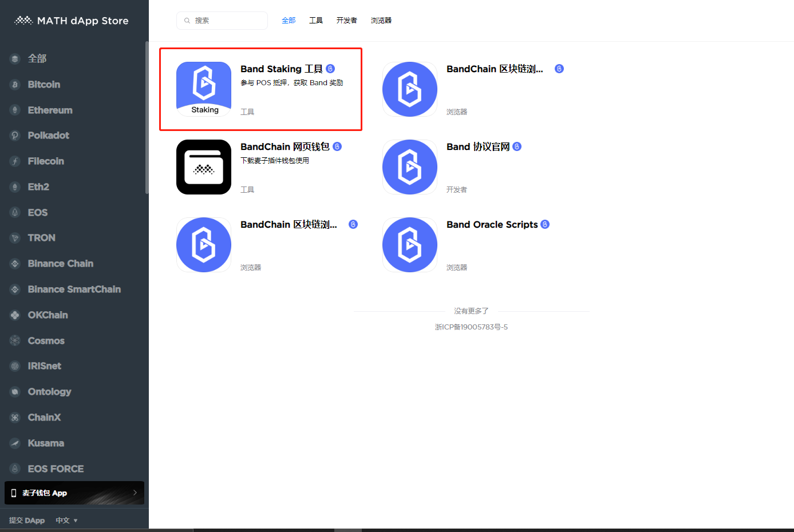Click the Band badge beside Band Oracle Scripts
Screen dimensions: 794x532
click(x=545, y=224)
